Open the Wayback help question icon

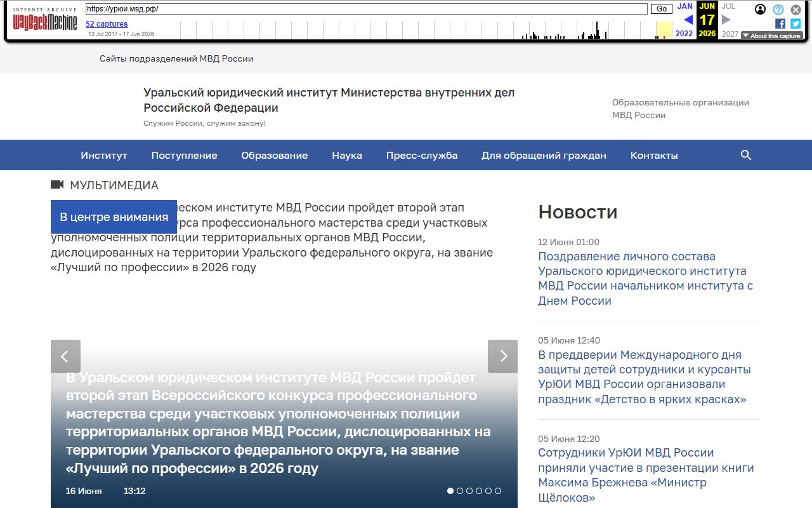click(x=778, y=10)
